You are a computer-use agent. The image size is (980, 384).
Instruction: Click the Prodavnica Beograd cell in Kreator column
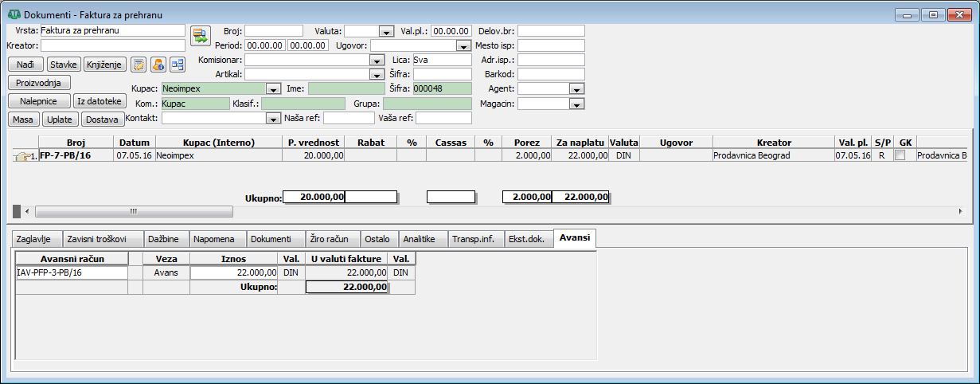[x=773, y=156]
